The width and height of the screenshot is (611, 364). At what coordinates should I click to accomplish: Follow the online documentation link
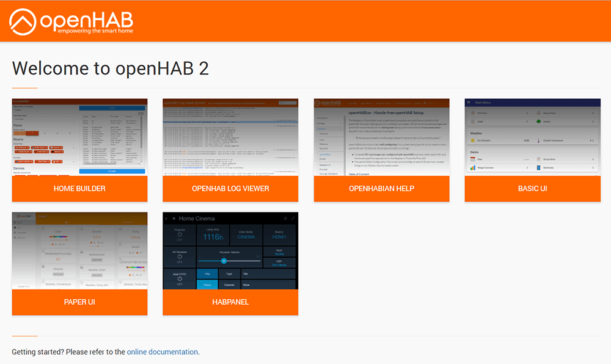pyautogui.click(x=162, y=352)
